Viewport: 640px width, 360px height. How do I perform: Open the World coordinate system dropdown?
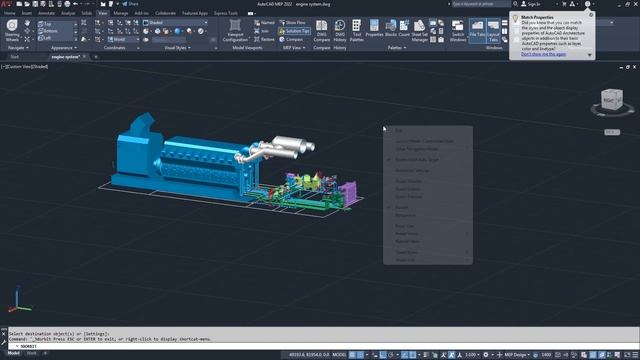(123, 40)
